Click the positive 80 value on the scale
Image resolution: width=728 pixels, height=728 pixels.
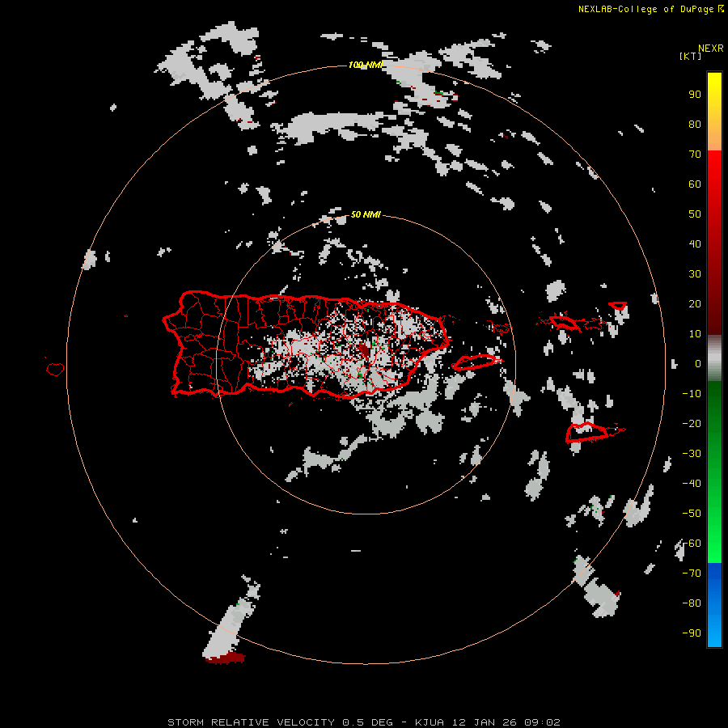click(695, 125)
